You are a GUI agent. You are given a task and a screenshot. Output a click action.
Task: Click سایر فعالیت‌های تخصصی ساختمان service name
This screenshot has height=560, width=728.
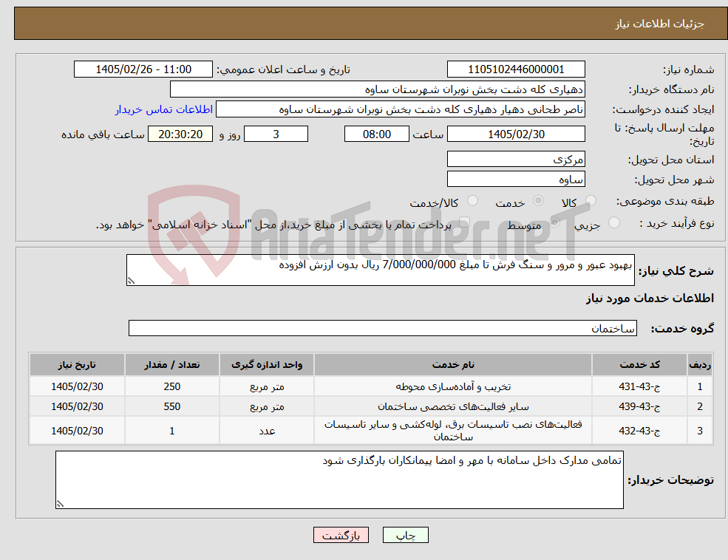pyautogui.click(x=452, y=406)
